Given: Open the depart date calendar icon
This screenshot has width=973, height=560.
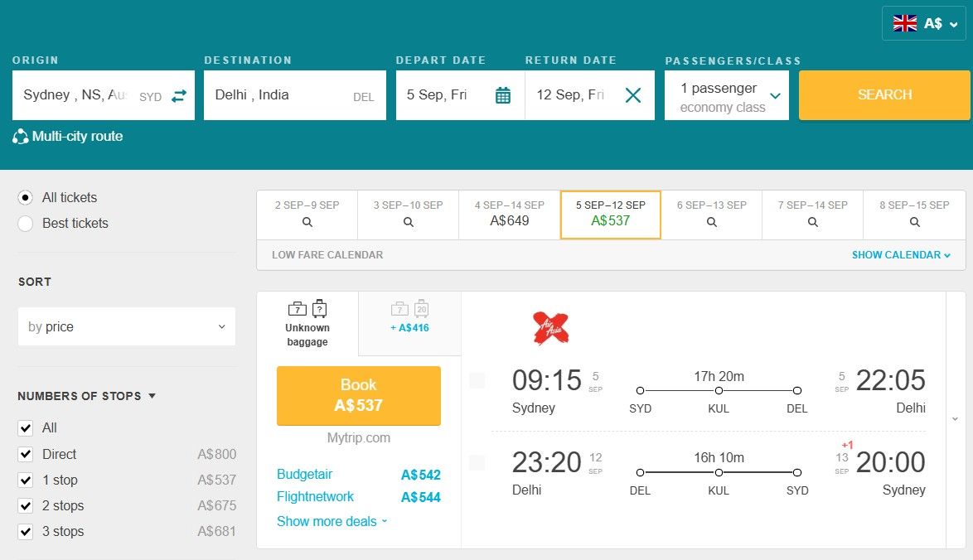Looking at the screenshot, I should (503, 95).
